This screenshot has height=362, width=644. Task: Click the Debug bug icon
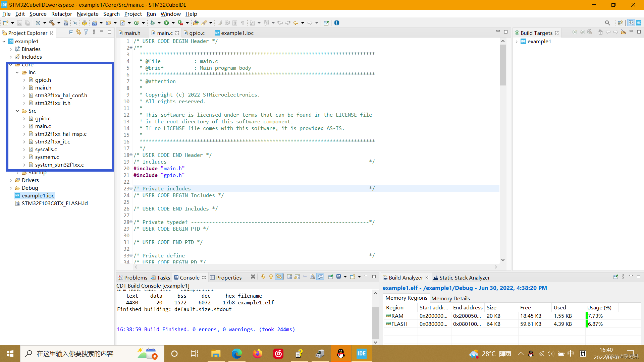pyautogui.click(x=153, y=23)
